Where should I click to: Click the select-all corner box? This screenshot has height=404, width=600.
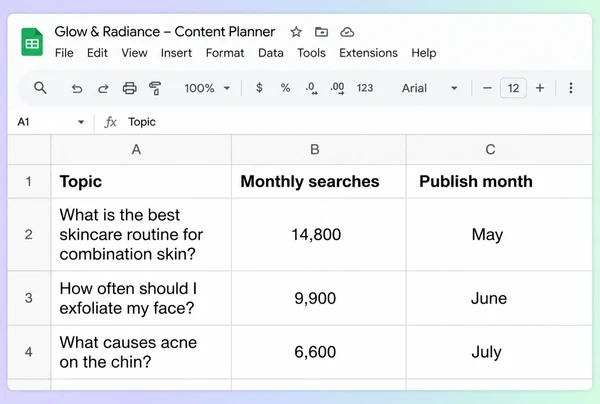29,150
